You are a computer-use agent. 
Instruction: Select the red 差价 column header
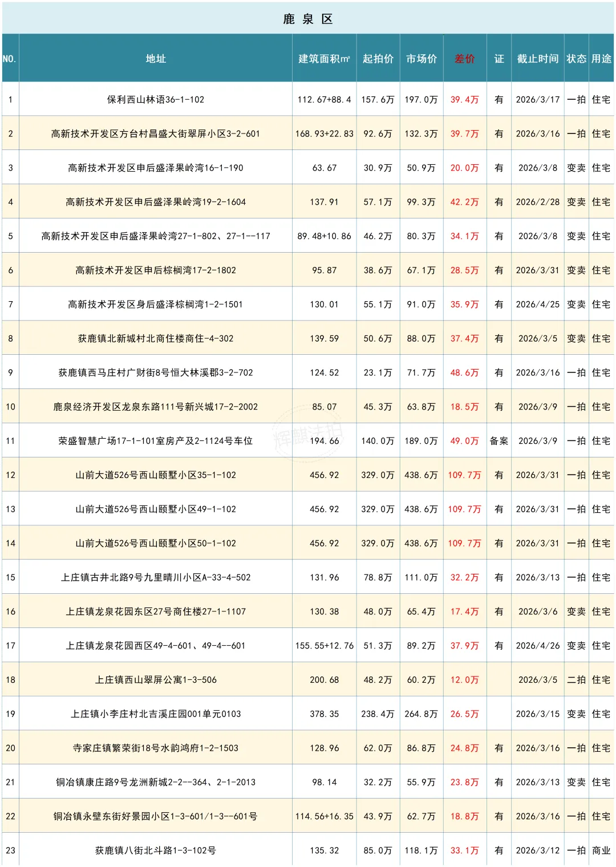(465, 59)
